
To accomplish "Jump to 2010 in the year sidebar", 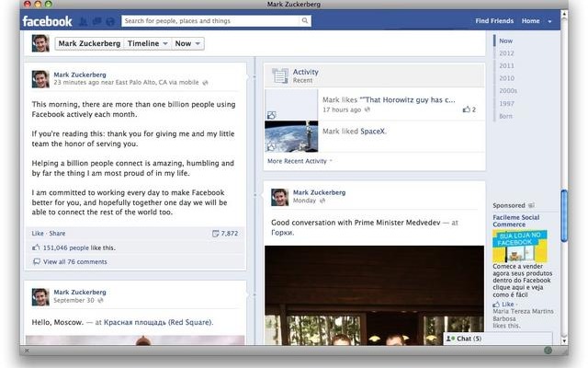I will (x=506, y=78).
